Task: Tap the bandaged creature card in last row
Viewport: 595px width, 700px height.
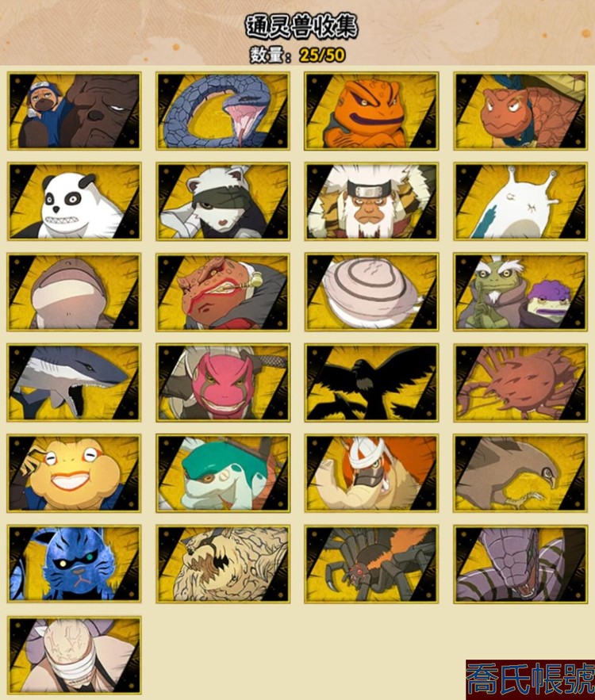Action: (x=74, y=655)
